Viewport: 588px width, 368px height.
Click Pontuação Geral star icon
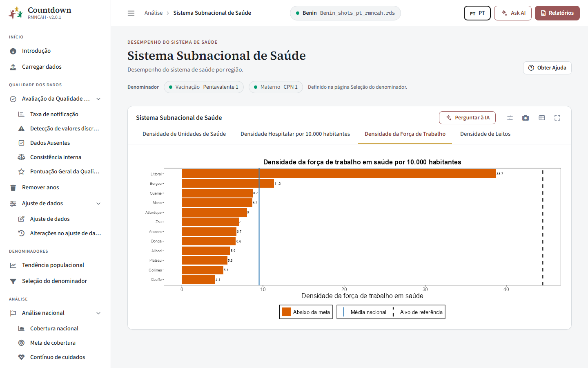(x=21, y=172)
